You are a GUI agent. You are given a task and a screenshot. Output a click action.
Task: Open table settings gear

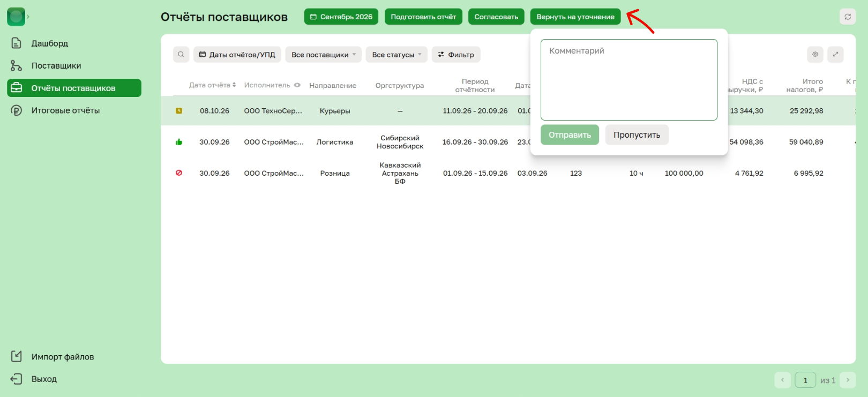[815, 55]
